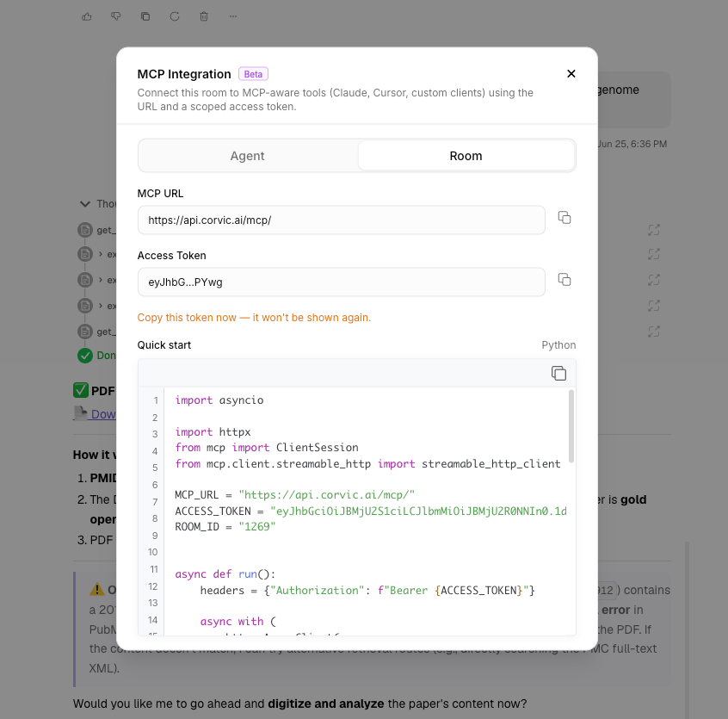Copy the chat message using the top toolbar icon

145,16
